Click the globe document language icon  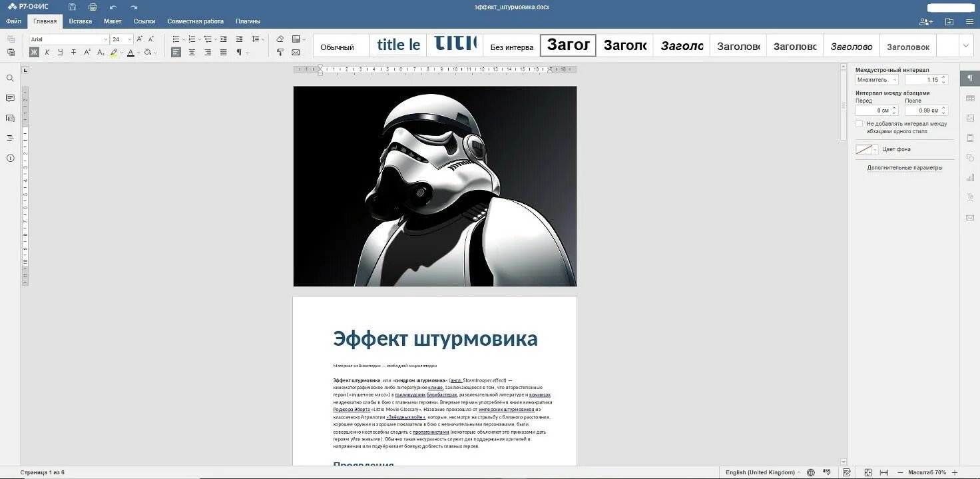[x=810, y=472]
